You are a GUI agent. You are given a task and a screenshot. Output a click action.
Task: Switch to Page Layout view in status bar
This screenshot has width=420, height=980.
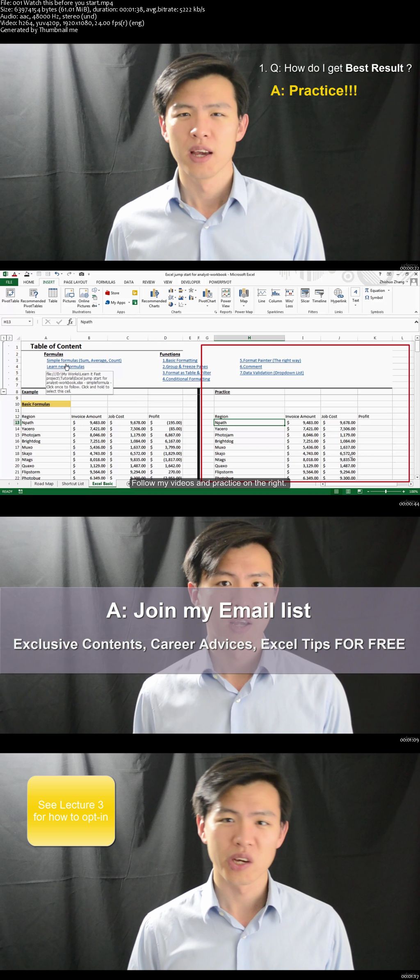coord(348,491)
